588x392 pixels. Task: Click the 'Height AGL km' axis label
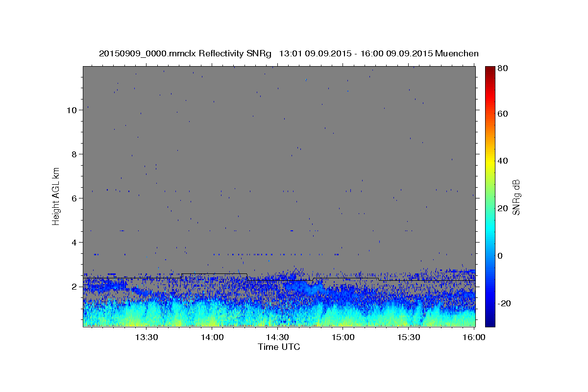click(x=56, y=196)
